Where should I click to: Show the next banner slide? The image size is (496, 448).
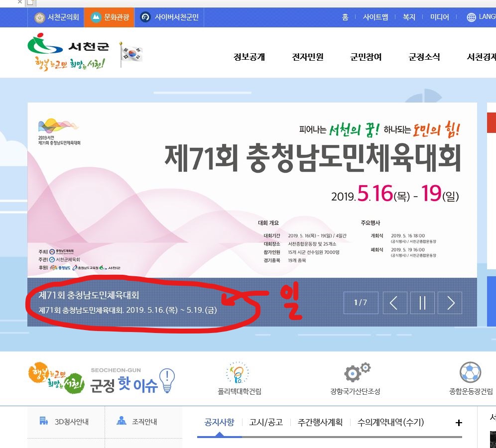coord(450,303)
